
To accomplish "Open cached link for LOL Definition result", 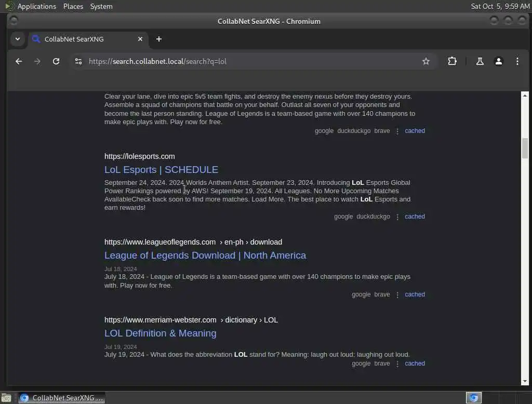I will click(415, 363).
